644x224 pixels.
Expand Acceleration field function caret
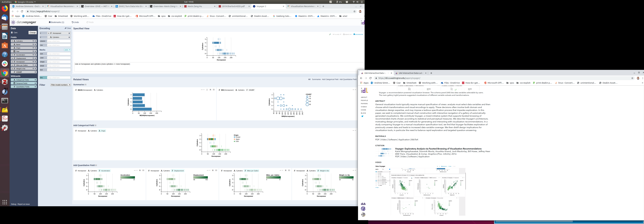pos(12,55)
